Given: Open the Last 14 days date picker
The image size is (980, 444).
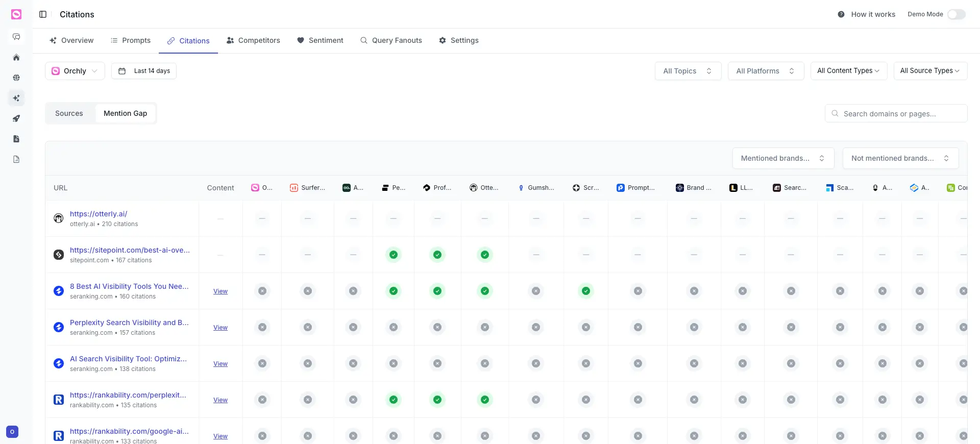Looking at the screenshot, I should 144,71.
